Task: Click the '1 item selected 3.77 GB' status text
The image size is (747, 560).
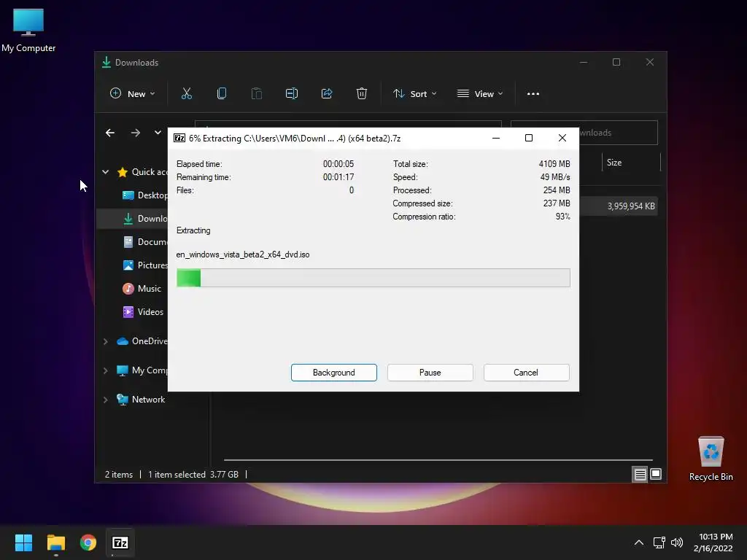Action: (x=193, y=474)
